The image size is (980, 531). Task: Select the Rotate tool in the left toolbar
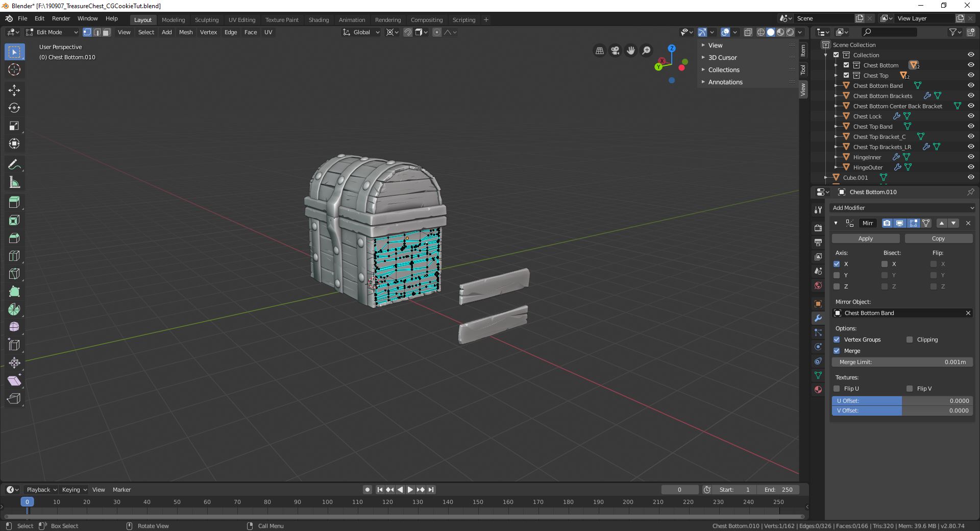coord(14,108)
